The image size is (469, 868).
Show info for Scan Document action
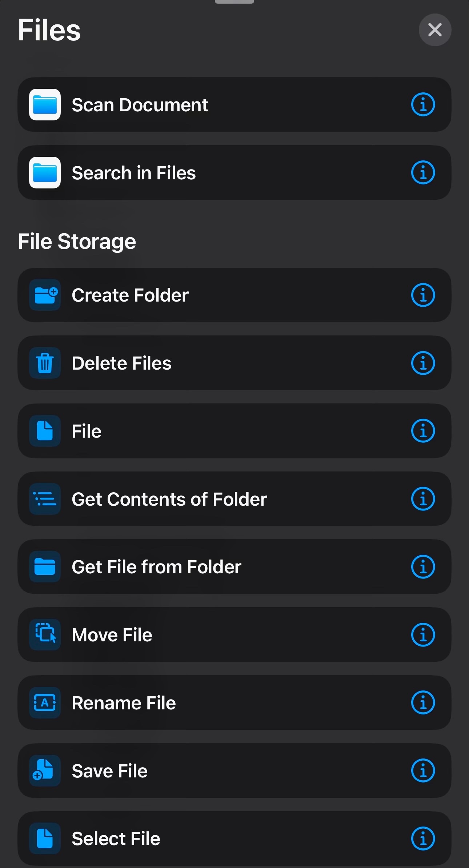[423, 105]
